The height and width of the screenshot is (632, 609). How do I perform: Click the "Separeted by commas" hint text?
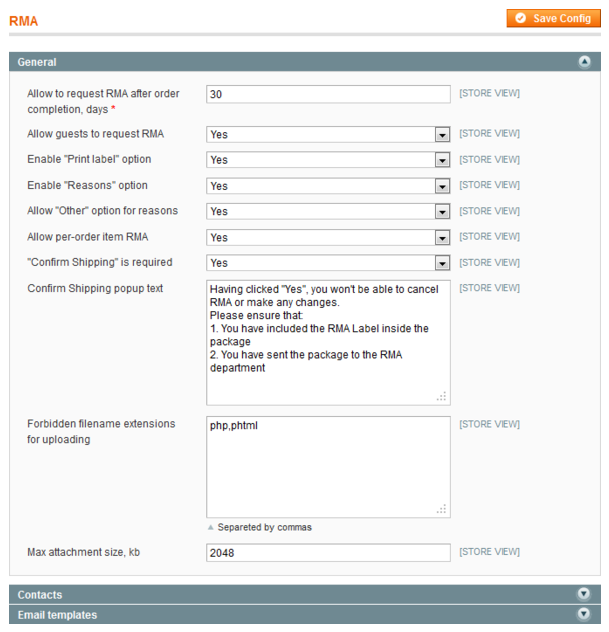264,527
